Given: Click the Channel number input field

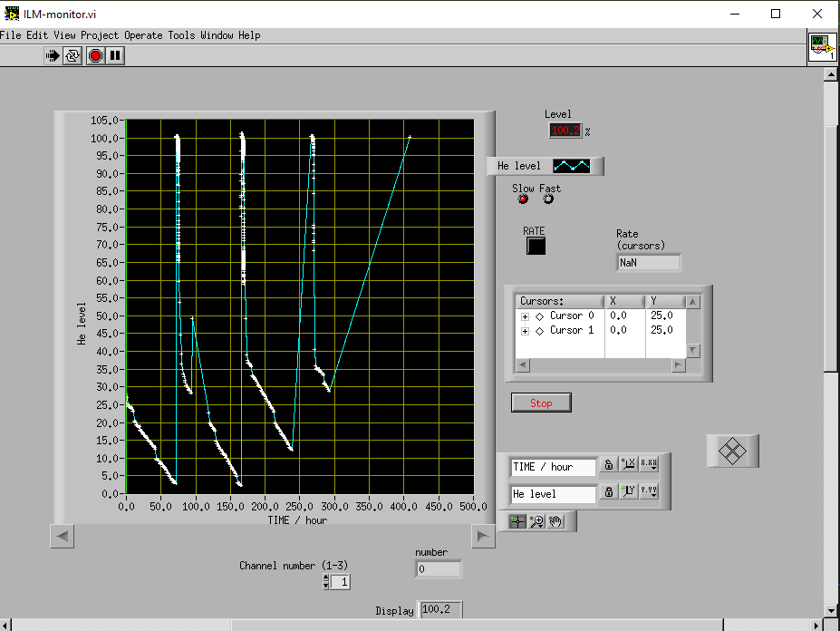Looking at the screenshot, I should [341, 582].
